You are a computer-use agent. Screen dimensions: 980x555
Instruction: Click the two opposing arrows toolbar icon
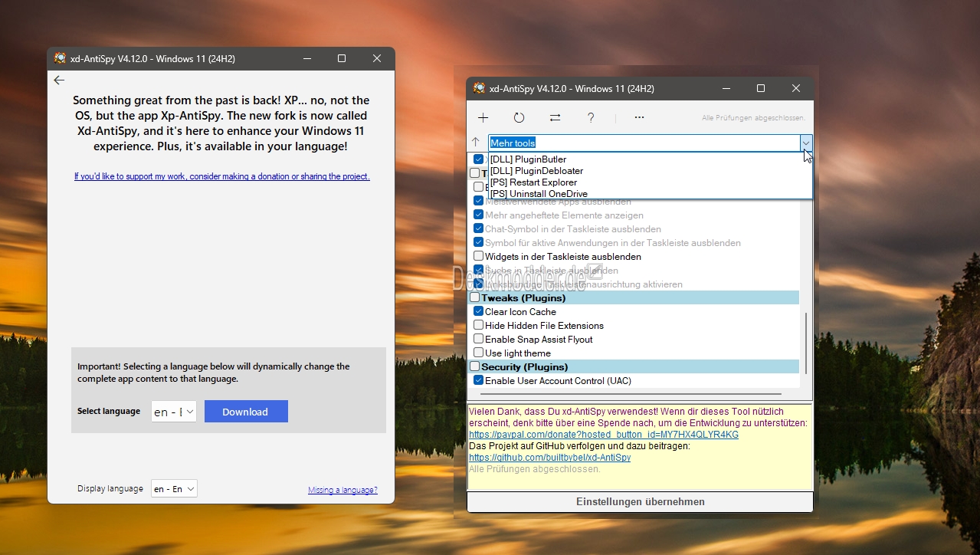point(555,118)
